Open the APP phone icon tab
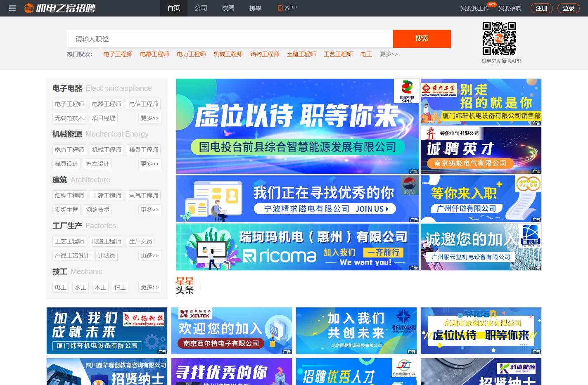588x385 pixels. point(287,8)
